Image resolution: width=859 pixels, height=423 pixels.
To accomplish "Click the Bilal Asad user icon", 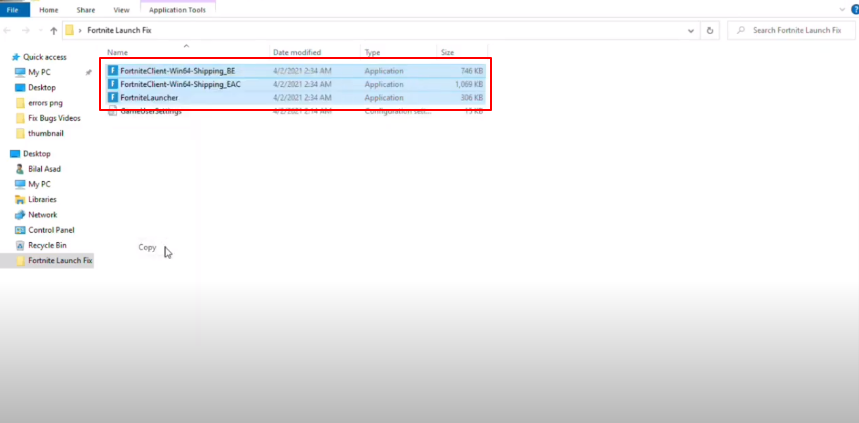I will tap(20, 169).
